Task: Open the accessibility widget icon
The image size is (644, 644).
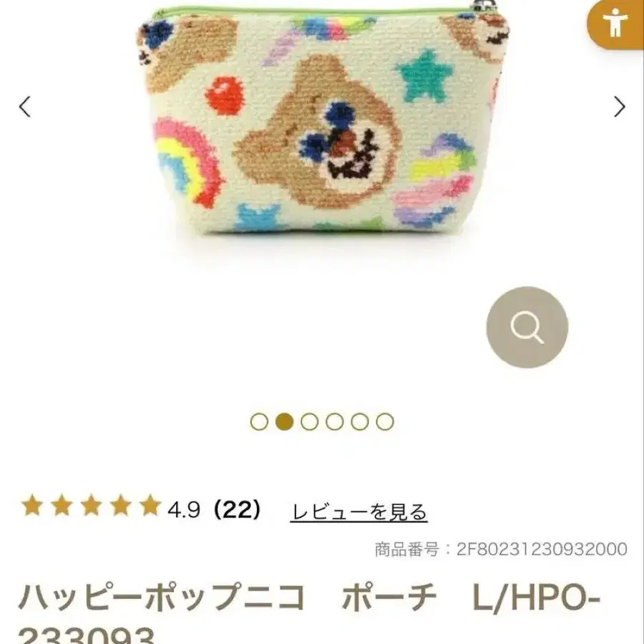Action: pyautogui.click(x=616, y=23)
